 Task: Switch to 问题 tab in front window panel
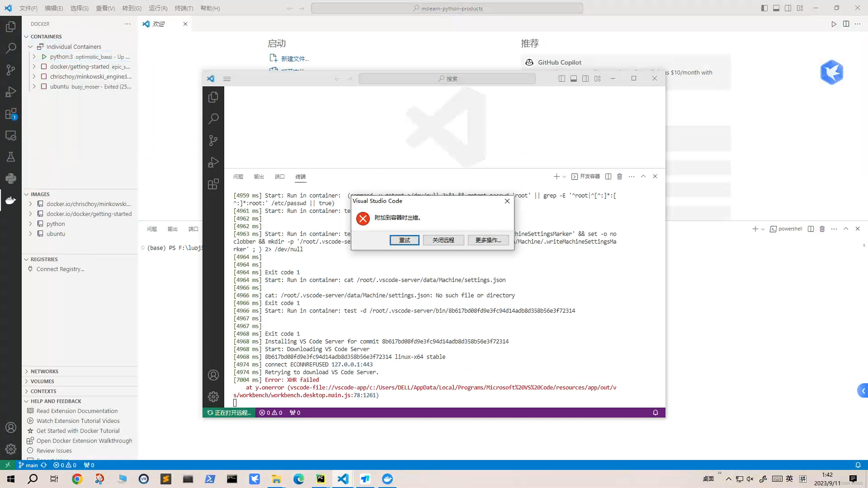click(238, 177)
